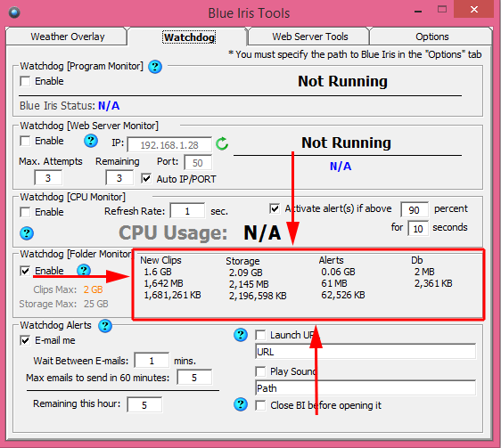Click the sound Path text field
Image resolution: width=501 pixels, height=448 pixels.
(x=365, y=388)
